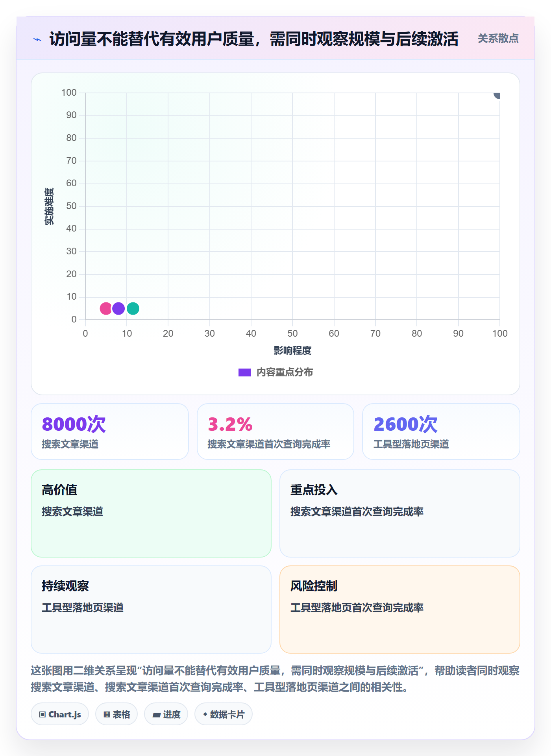Click the description paragraph starting with 这张图用二维关系
Image resolution: width=551 pixels, height=756 pixels.
click(x=275, y=679)
